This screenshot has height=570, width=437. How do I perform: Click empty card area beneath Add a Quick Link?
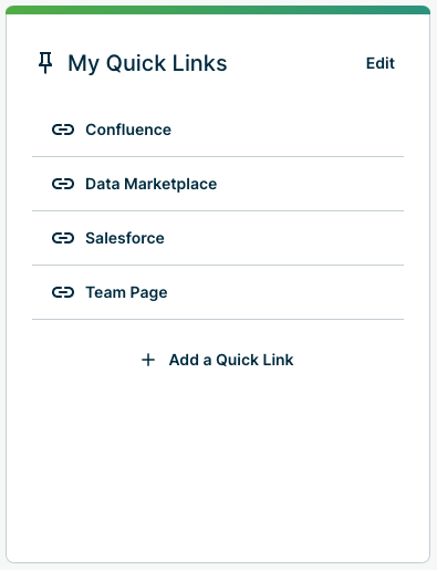[x=218, y=465]
